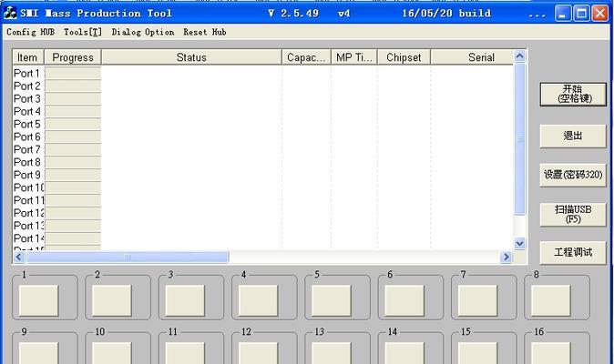Viewport: 614px width, 364px height.
Task: Click the Capac... column header
Action: click(x=306, y=57)
